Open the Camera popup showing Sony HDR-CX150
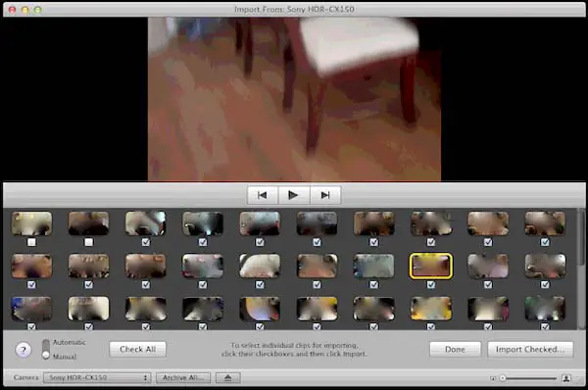588x390 pixels. (x=97, y=377)
